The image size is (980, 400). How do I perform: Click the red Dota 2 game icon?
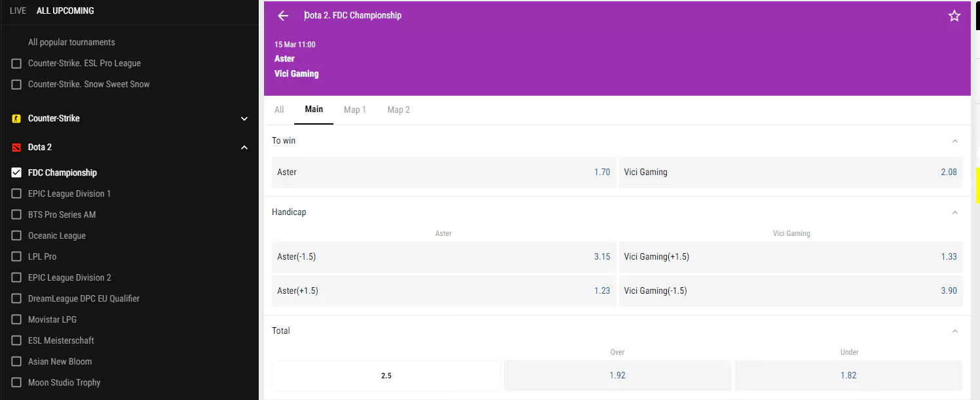pos(16,148)
